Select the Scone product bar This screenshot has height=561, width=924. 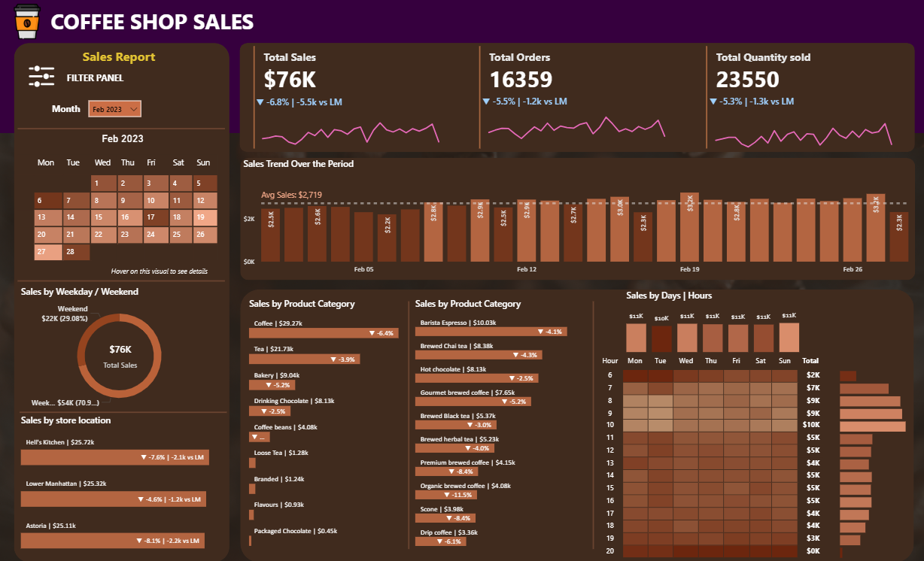coord(445,519)
